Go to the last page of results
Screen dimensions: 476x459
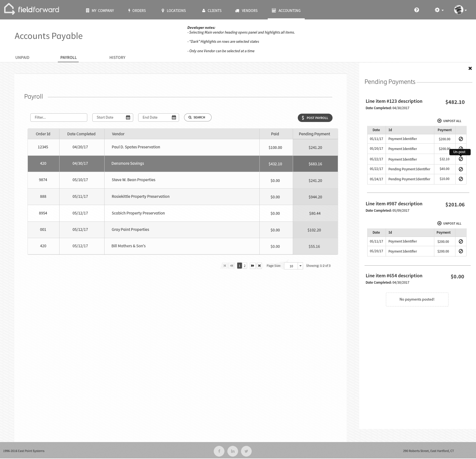tap(259, 266)
